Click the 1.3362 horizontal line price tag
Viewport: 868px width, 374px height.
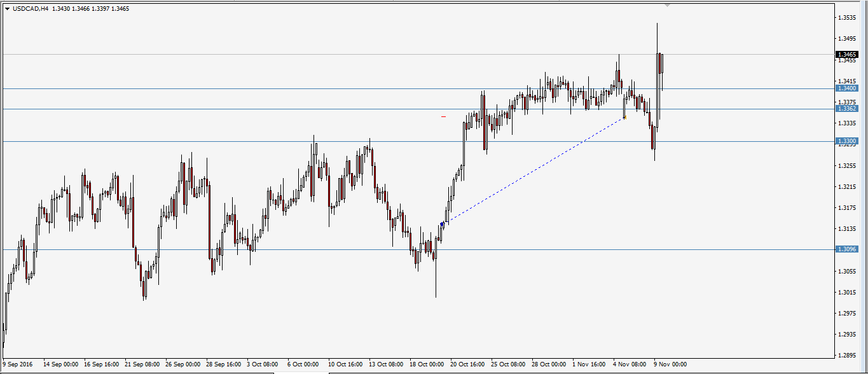[848, 109]
